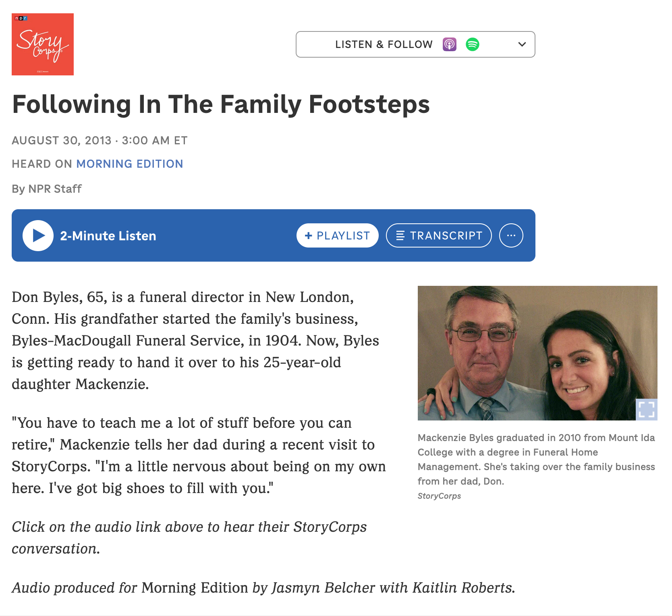
Task: Enlarge the photo using the fullscreen icon
Action: coord(647,410)
